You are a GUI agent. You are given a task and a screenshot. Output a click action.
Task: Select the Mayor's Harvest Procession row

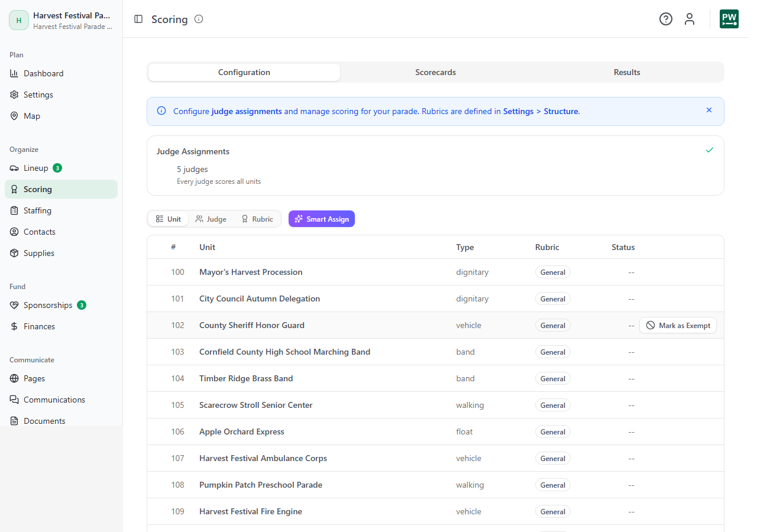435,272
